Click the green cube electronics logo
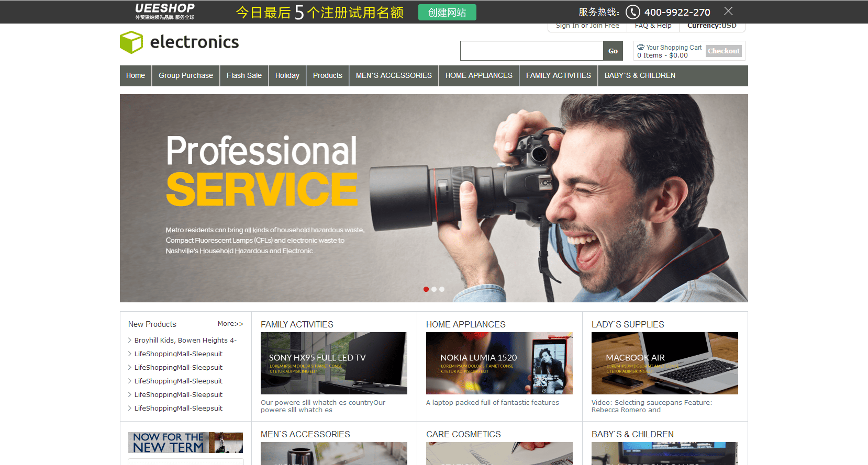 [x=131, y=42]
